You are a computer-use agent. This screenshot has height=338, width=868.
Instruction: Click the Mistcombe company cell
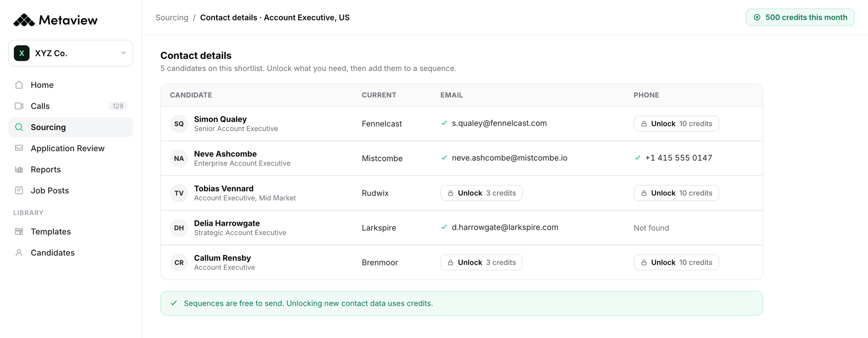tap(382, 159)
